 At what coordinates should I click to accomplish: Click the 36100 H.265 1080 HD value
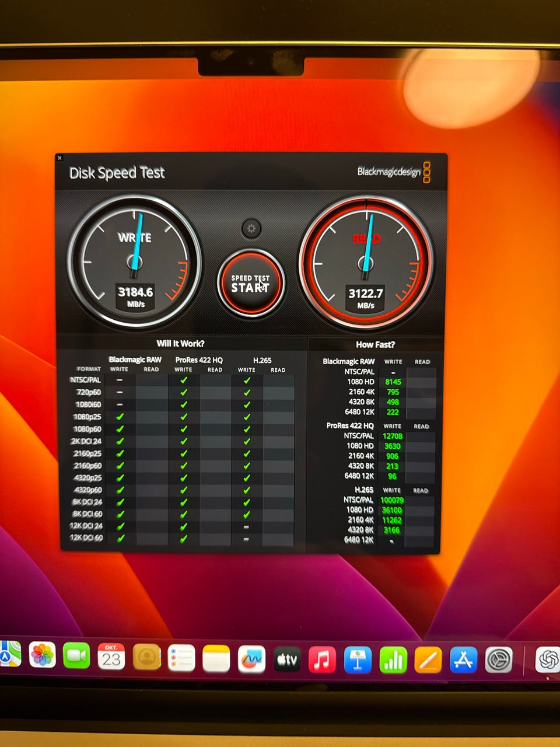click(392, 510)
